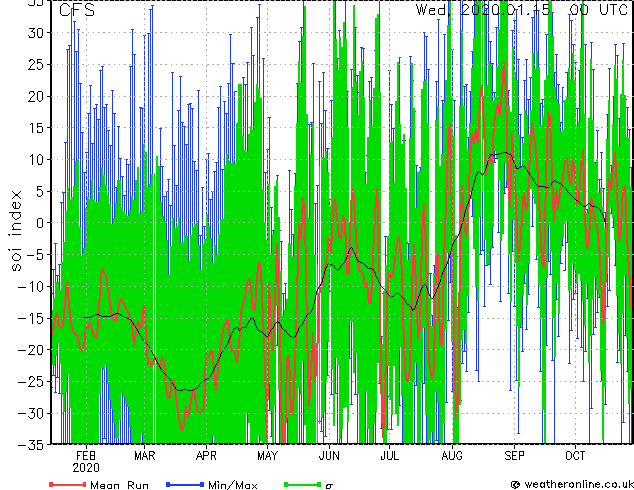634x490 pixels.
Task: Click the -30 y-axis value
Action: (31, 413)
